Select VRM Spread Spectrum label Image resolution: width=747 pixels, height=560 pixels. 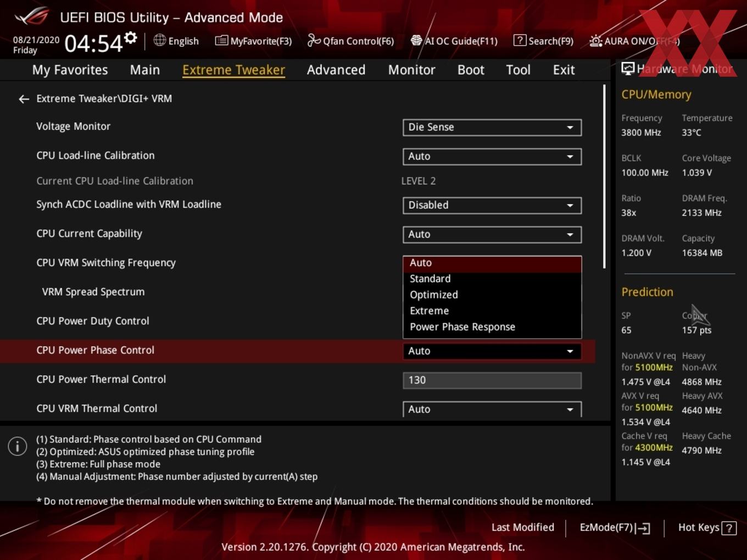click(93, 292)
